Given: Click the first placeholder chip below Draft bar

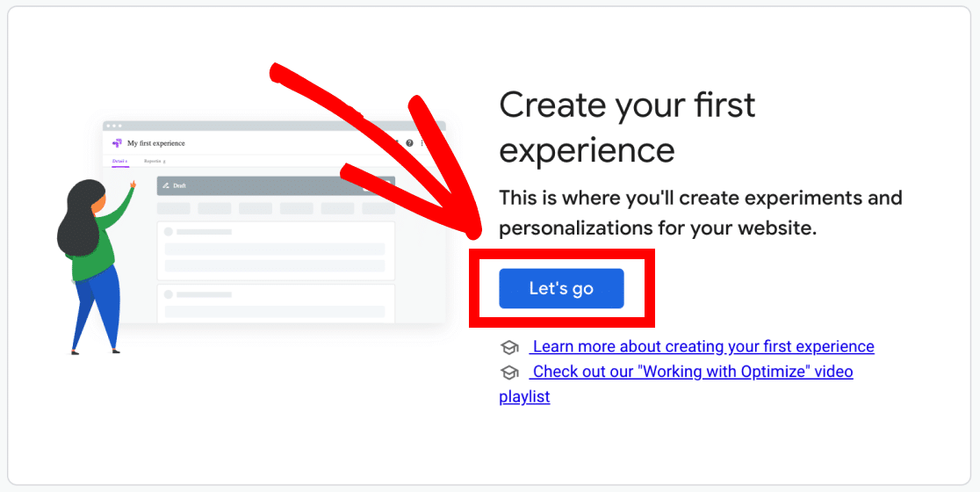Looking at the screenshot, I should (x=173, y=208).
